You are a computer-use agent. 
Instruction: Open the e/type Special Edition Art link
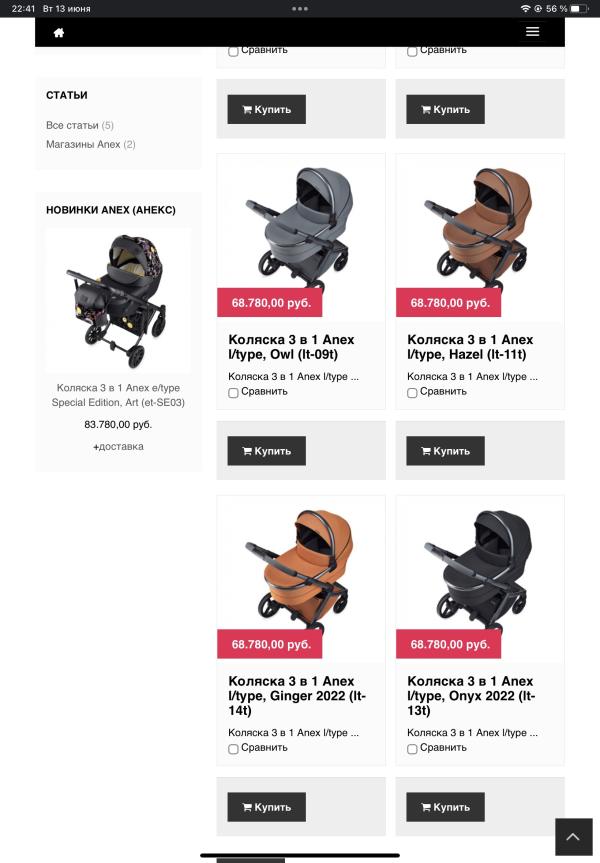[x=118, y=395]
